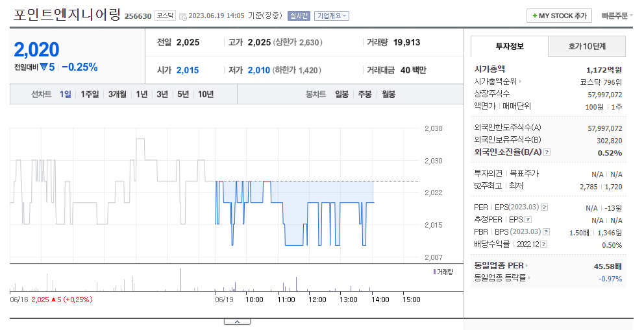Click the purple 거래량 legend marker
The image size is (644, 330).
tap(434, 272)
